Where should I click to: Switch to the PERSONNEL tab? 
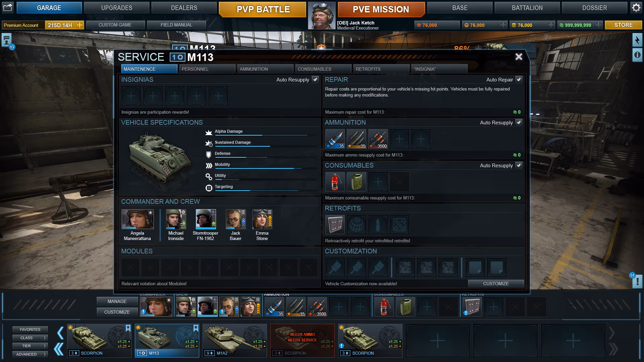pos(207,69)
